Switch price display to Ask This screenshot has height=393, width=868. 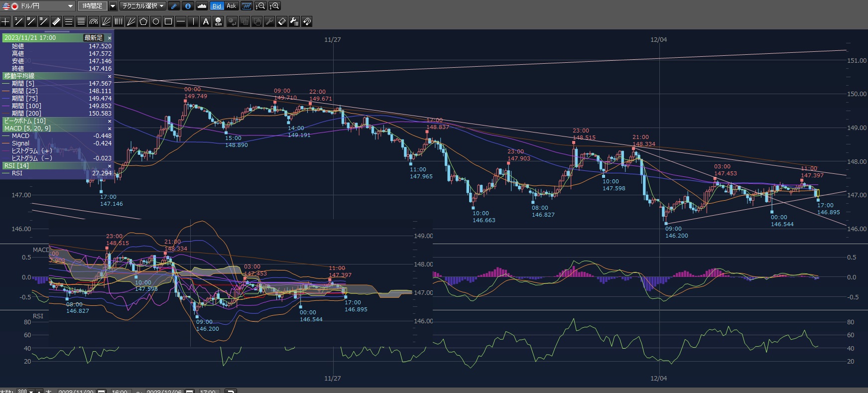coord(231,6)
